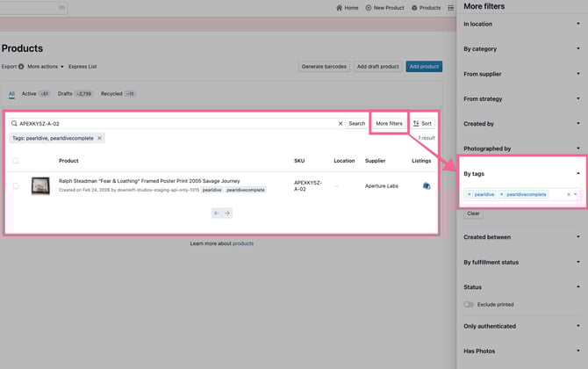Select the Ralph Steadman product row checkbox
Viewport: 588px width, 369px height.
tap(16, 185)
